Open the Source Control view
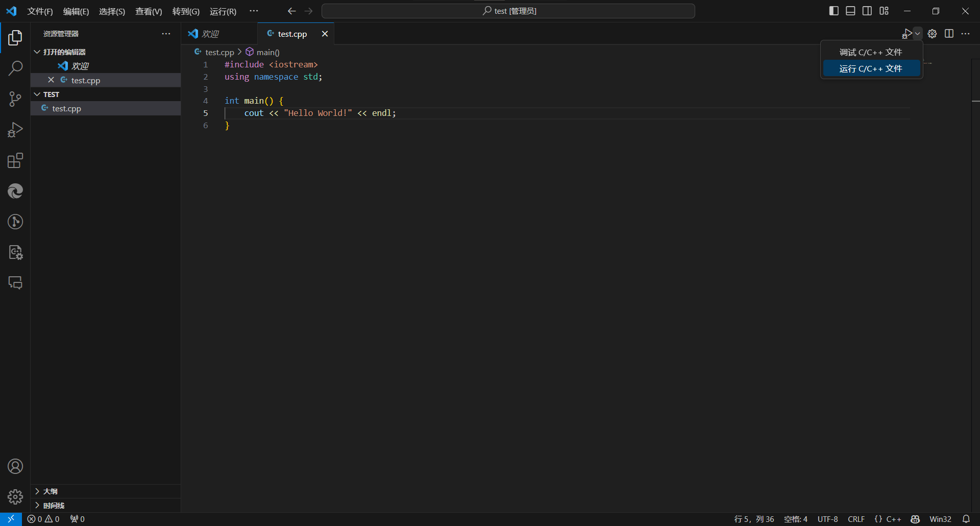Screen dimensions: 980x526 [x=15, y=99]
